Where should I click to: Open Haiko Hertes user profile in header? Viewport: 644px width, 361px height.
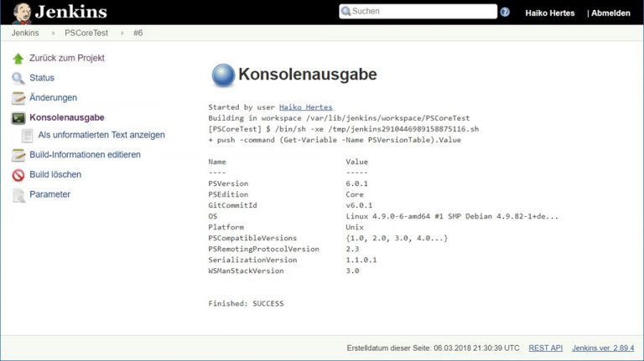pos(549,13)
